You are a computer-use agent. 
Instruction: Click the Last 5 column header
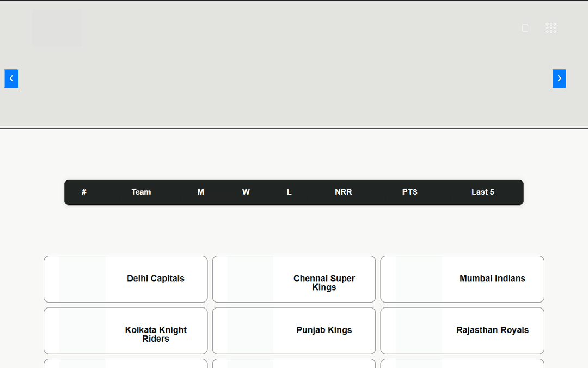(482, 192)
